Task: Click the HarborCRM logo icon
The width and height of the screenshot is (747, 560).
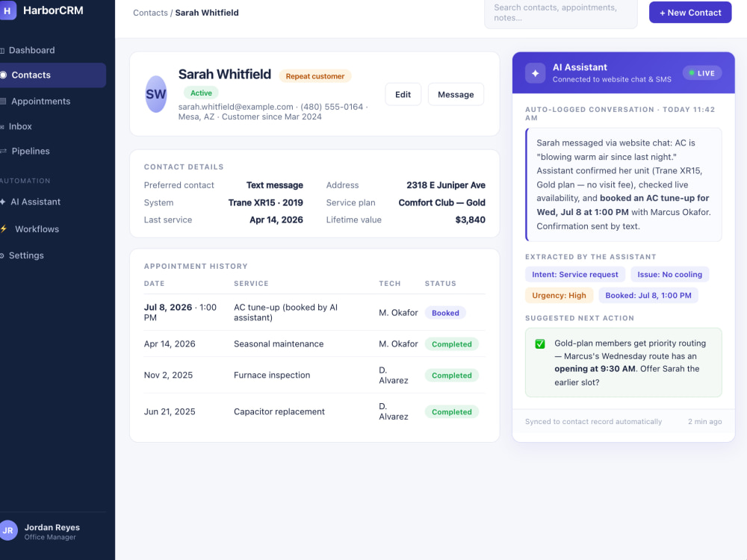Action: click(x=7, y=10)
